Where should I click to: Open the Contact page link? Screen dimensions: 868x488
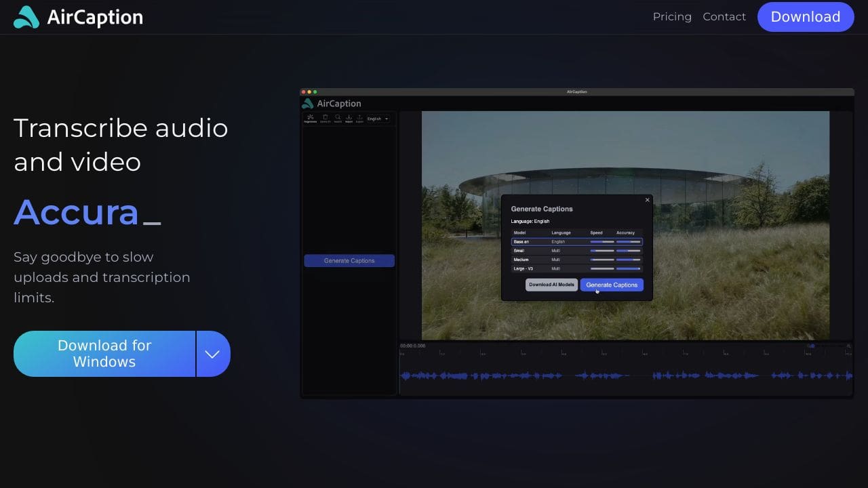coord(724,17)
